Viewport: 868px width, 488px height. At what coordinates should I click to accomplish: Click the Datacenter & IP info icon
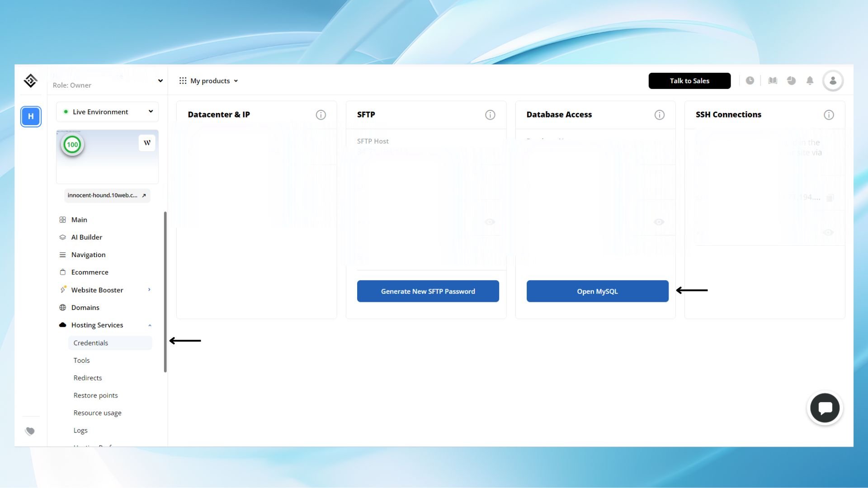[x=321, y=115]
